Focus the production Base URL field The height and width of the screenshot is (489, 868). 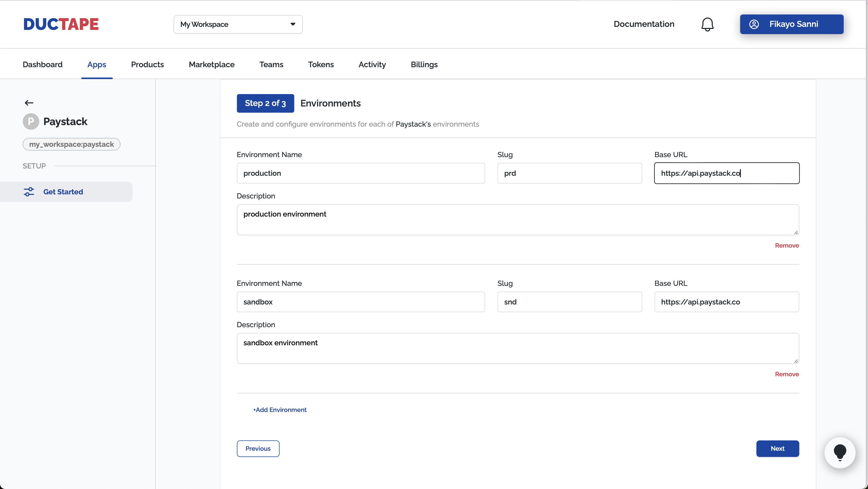[726, 173]
